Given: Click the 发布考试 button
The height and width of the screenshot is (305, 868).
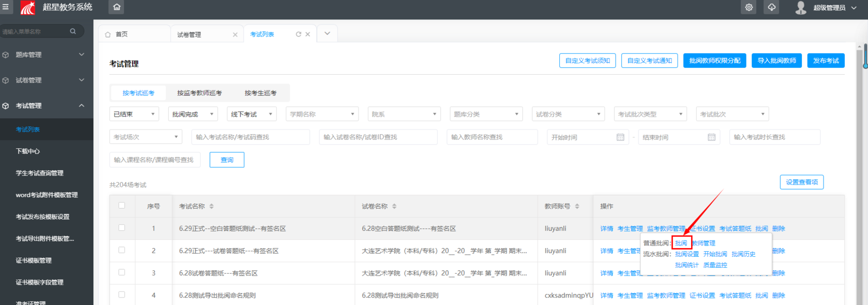Looking at the screenshot, I should (826, 61).
